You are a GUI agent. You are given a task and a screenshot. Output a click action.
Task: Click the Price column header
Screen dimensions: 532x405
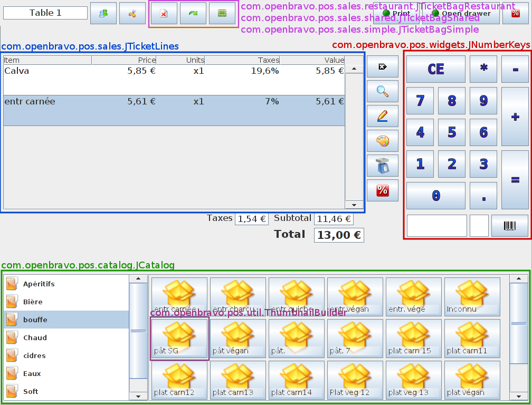[x=124, y=60]
